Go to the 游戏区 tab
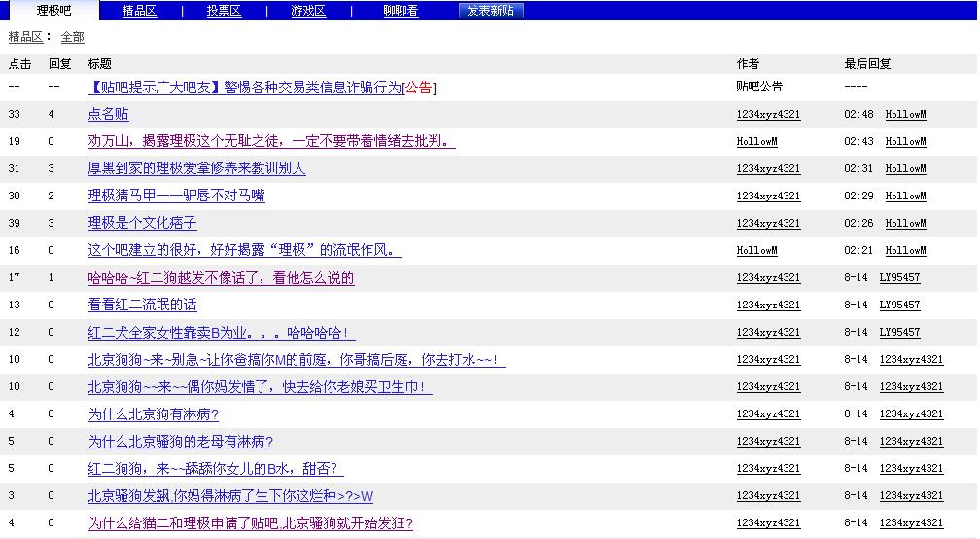Viewport: 980px width, 539px height. coord(308,11)
